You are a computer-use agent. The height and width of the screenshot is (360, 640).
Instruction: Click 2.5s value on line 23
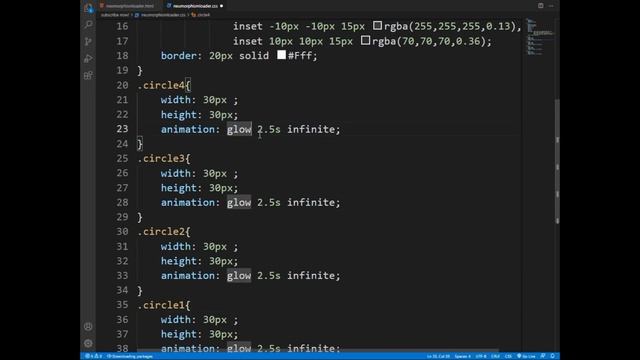pyautogui.click(x=269, y=129)
